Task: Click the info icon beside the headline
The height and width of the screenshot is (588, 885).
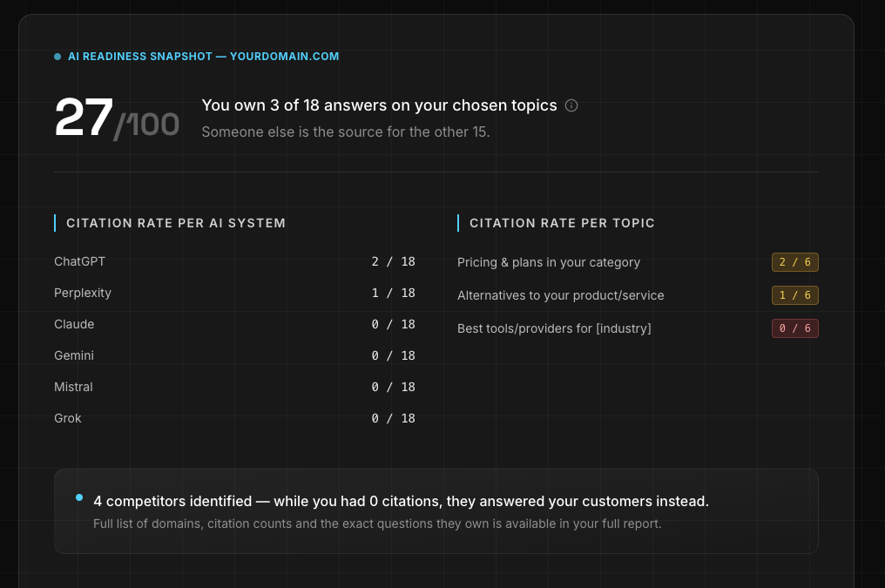Action: pyautogui.click(x=571, y=105)
